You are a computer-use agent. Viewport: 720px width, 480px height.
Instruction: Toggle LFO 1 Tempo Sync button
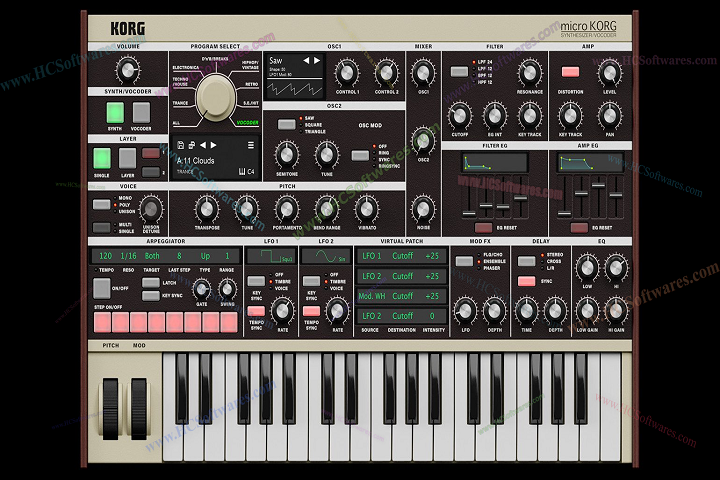click(256, 311)
